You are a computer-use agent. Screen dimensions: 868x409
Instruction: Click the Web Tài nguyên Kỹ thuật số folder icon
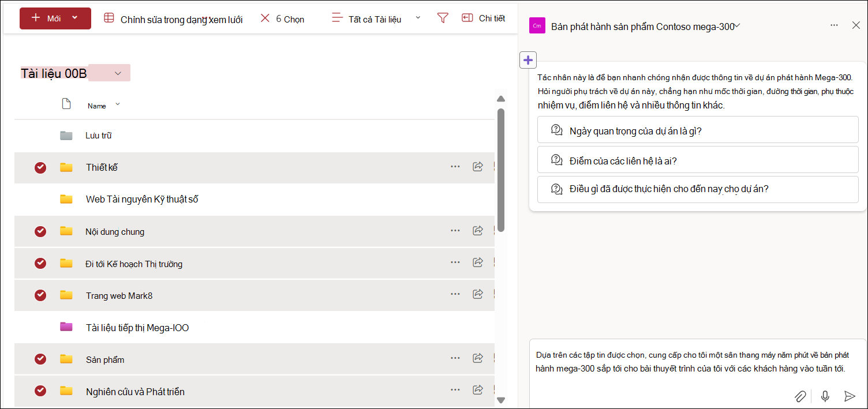click(66, 199)
